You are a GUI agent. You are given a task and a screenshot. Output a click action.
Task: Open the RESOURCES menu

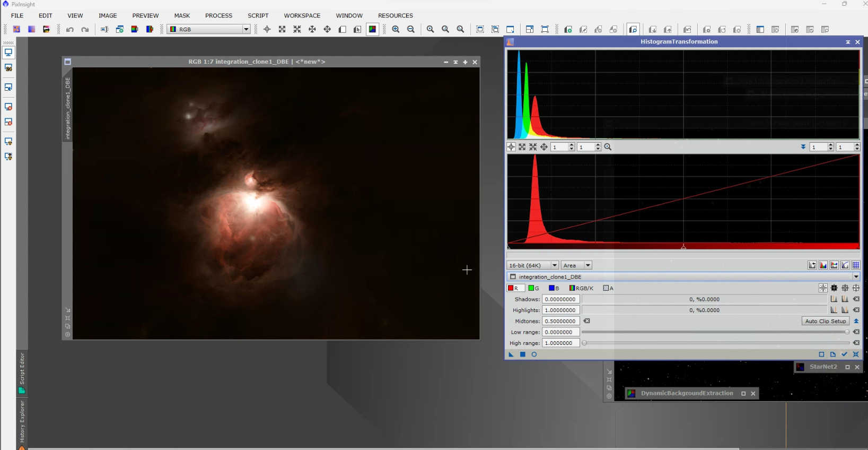click(395, 15)
